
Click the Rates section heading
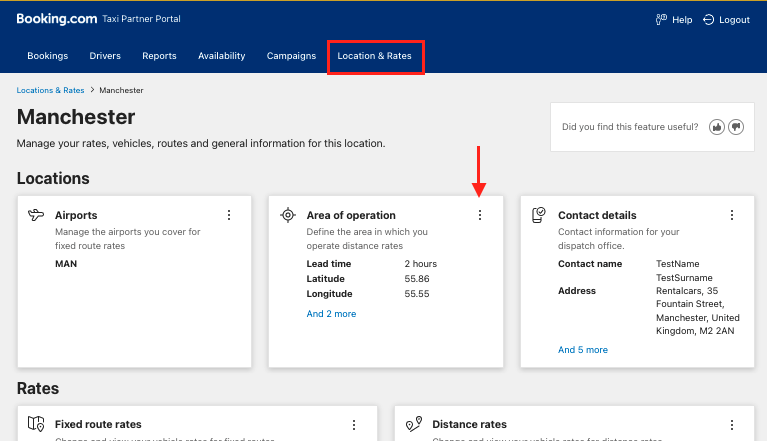(38, 388)
